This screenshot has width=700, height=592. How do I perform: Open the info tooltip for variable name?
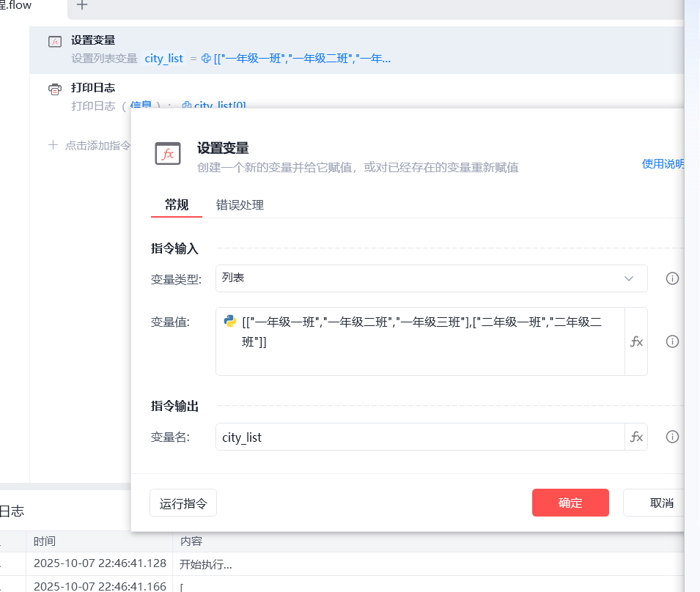[x=672, y=437]
